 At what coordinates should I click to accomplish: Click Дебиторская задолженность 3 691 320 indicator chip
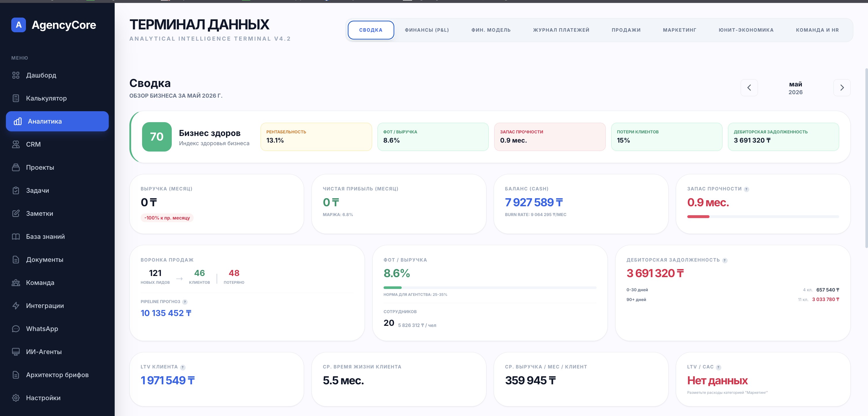(784, 137)
